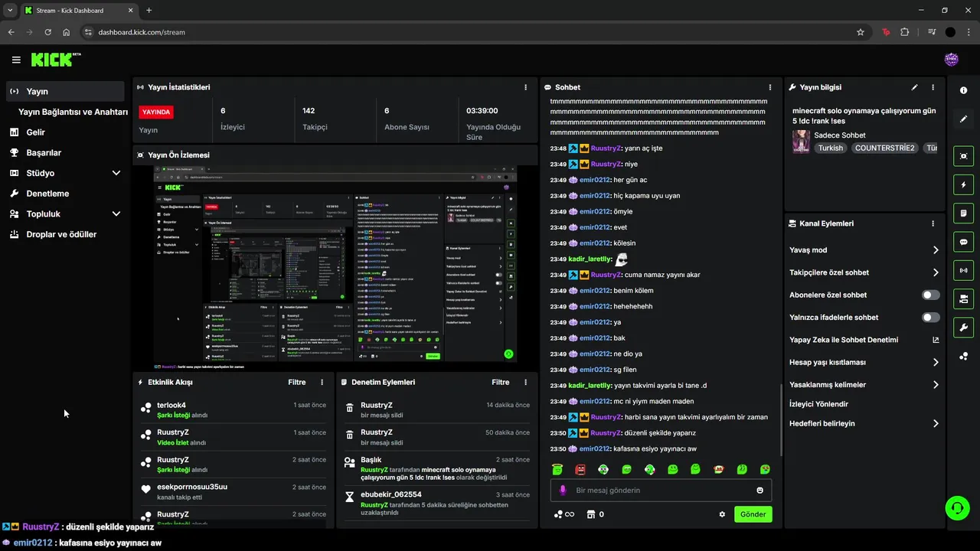Open the hamburger navigation menu
The width and height of the screenshot is (980, 551).
tap(16, 60)
